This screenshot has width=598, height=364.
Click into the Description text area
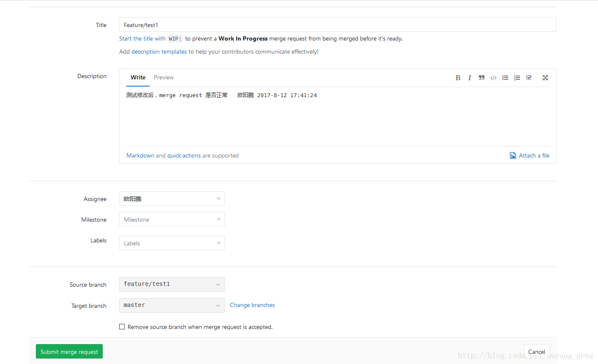[338, 116]
